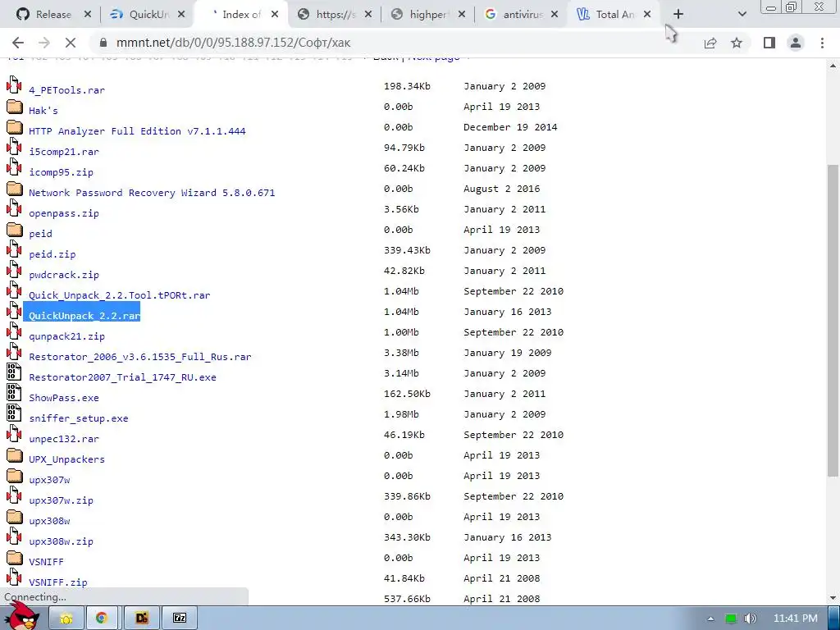The image size is (840, 630).
Task: Click the archive icon beside pwdcrack.zip
Action: [15, 270]
